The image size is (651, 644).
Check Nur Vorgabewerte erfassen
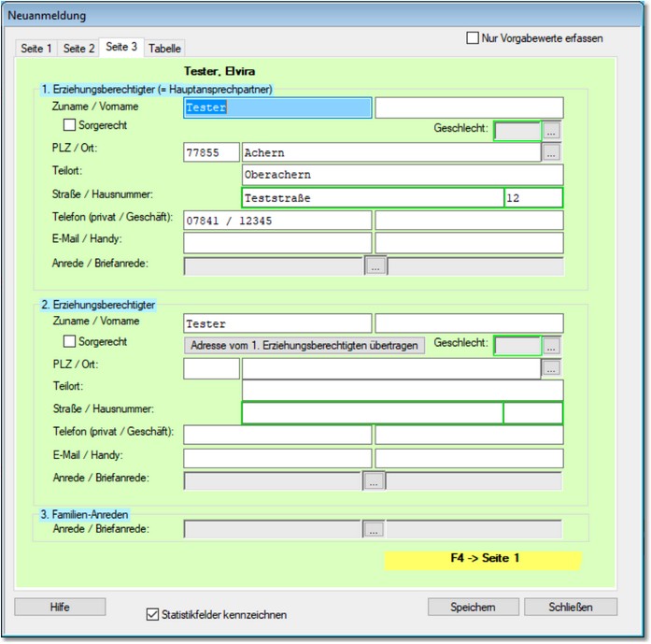pyautogui.click(x=473, y=38)
